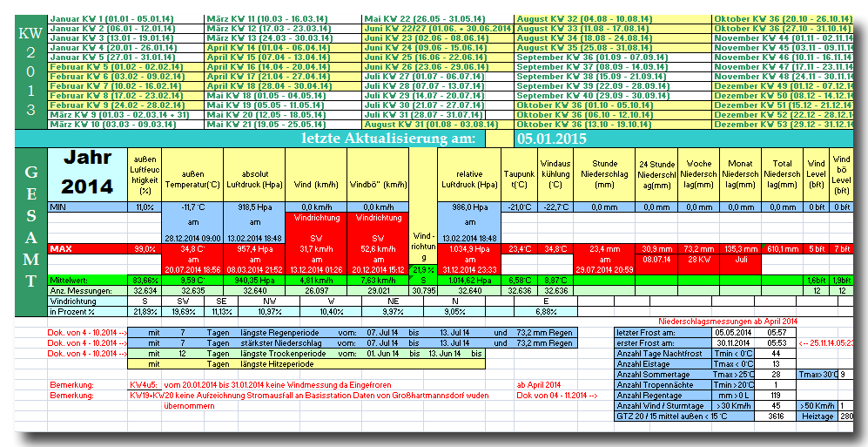Image resolution: width=868 pixels, height=447 pixels.
Task: Click the 'Stunde Niederschlag (mm)' header cell
Action: coord(604,174)
